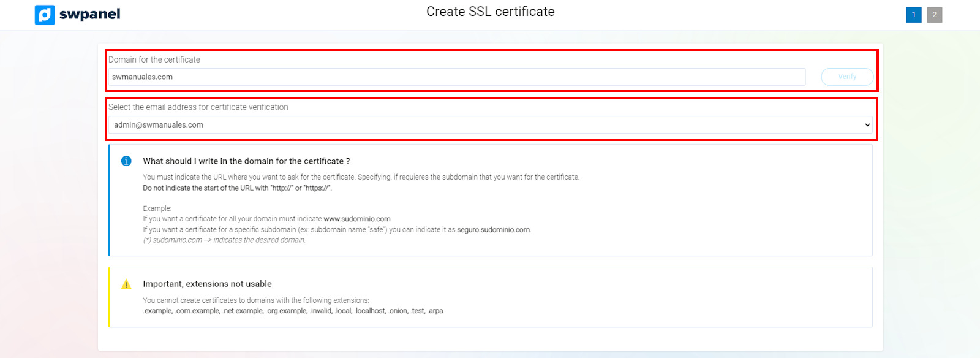980x358 pixels.
Task: Switch to step 2 indicator
Action: [934, 15]
